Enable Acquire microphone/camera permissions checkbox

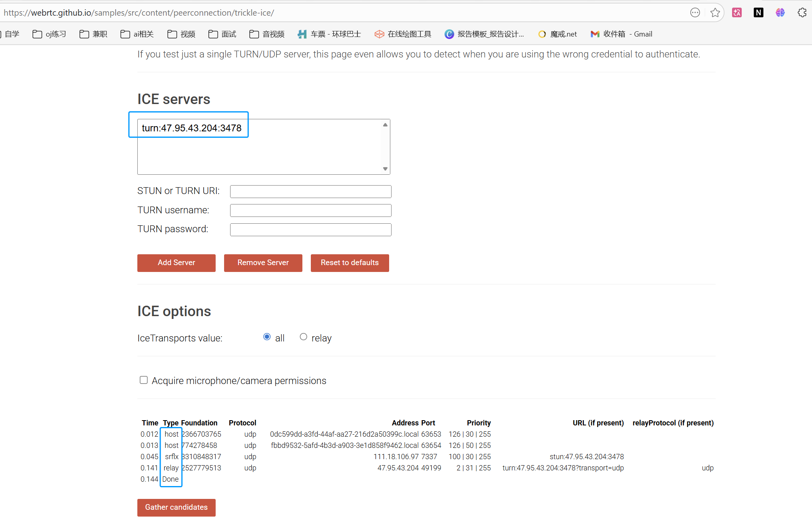(143, 380)
